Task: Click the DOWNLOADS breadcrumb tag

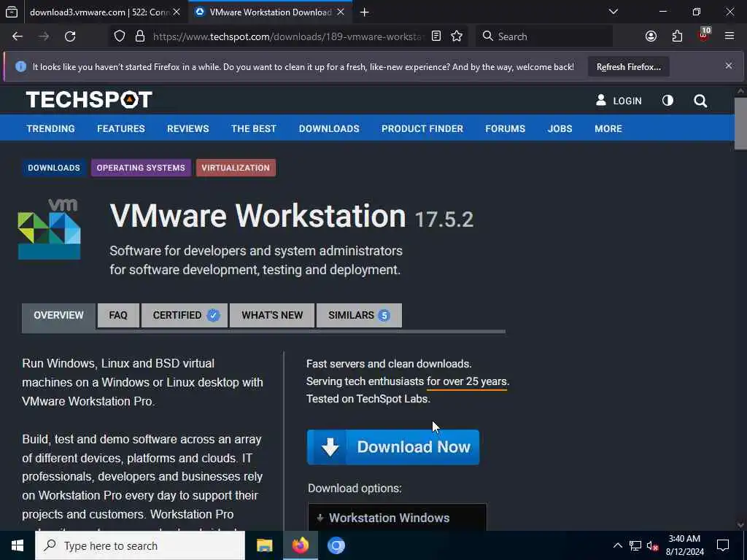Action: point(54,168)
